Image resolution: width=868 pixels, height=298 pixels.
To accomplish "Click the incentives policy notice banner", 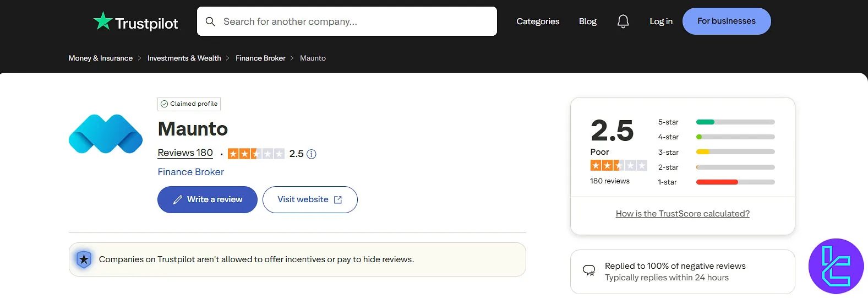I will [297, 259].
